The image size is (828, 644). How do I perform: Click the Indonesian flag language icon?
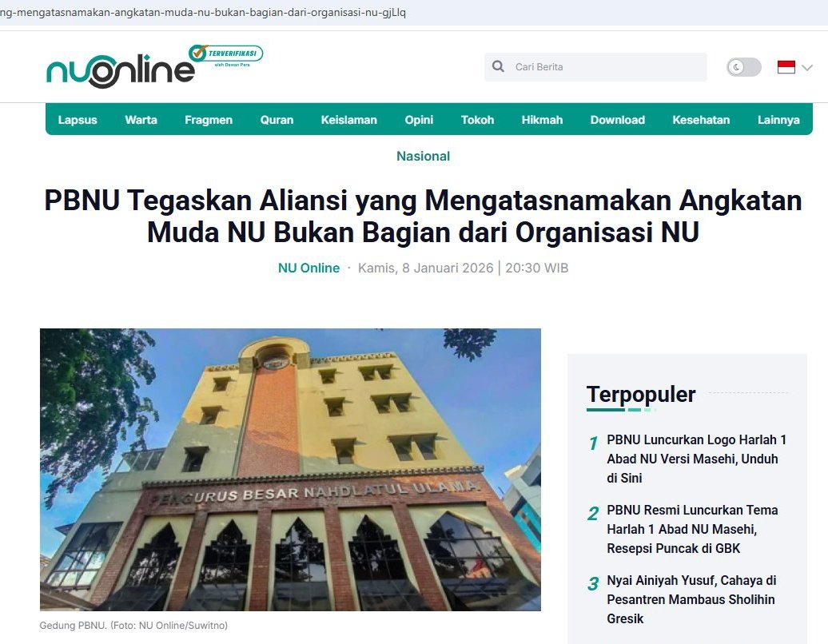787,68
